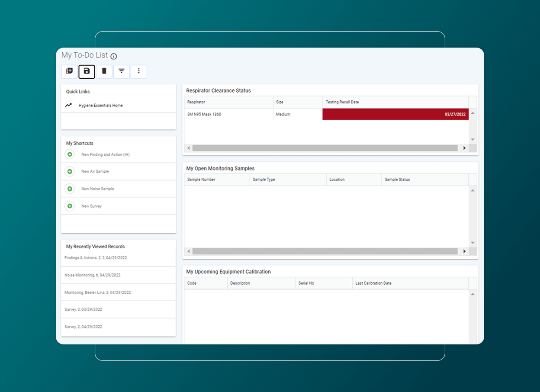Viewport: 540px width, 392px height.
Task: Click the add new item toolbar icon
Action: coord(69,71)
